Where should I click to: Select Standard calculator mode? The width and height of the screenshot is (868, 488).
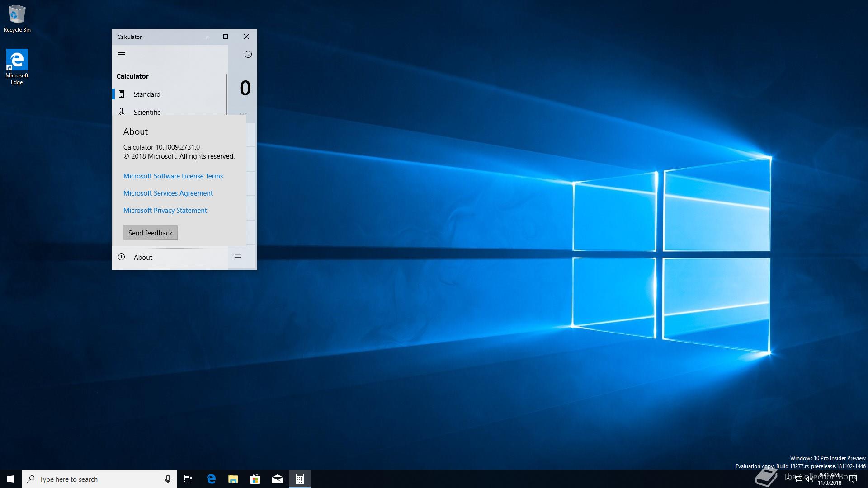pyautogui.click(x=170, y=94)
